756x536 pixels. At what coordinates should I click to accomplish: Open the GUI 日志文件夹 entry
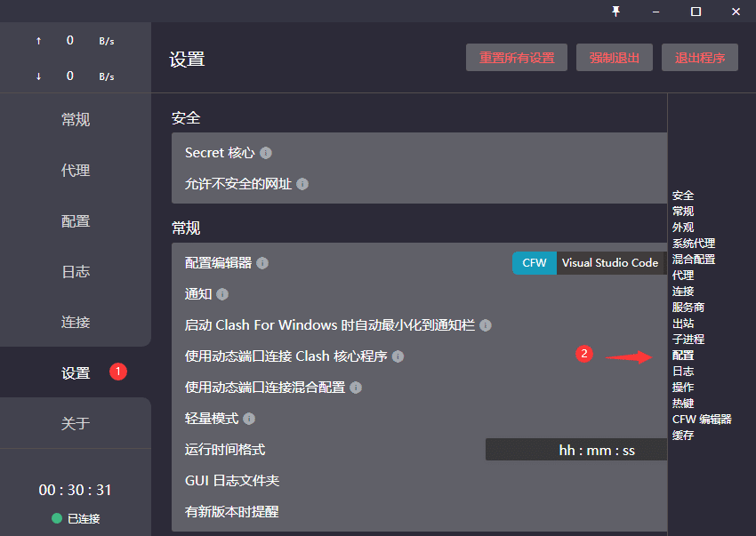[232, 481]
